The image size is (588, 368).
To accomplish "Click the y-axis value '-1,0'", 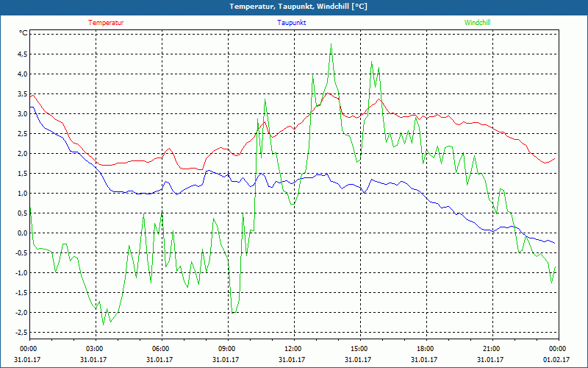I will click(x=21, y=273).
